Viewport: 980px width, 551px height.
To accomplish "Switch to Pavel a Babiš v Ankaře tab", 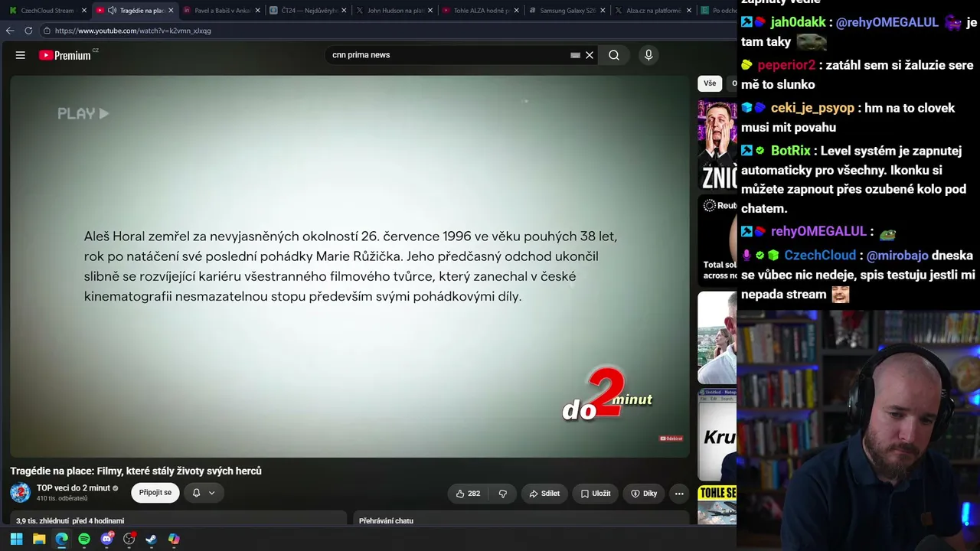I will (222, 11).
